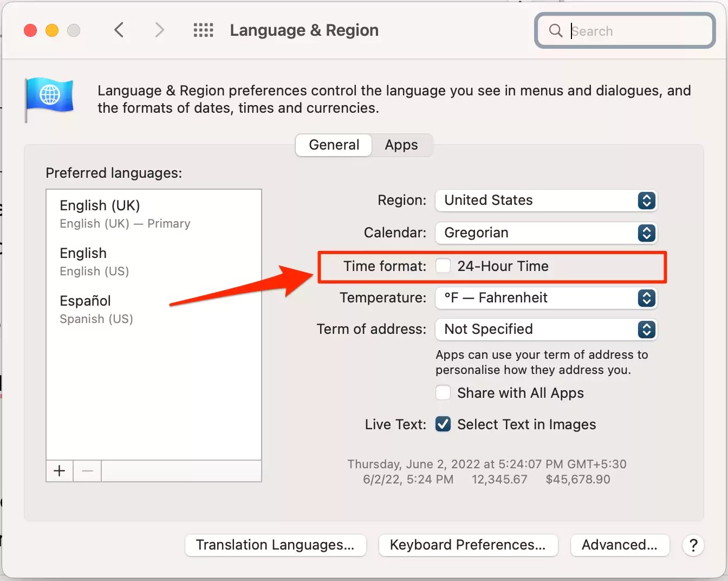Focus the Search field

(x=625, y=31)
